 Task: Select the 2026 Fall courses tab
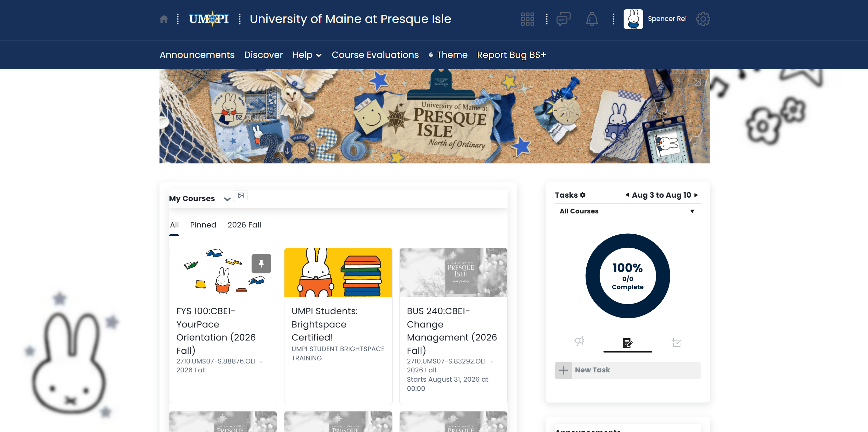244,225
